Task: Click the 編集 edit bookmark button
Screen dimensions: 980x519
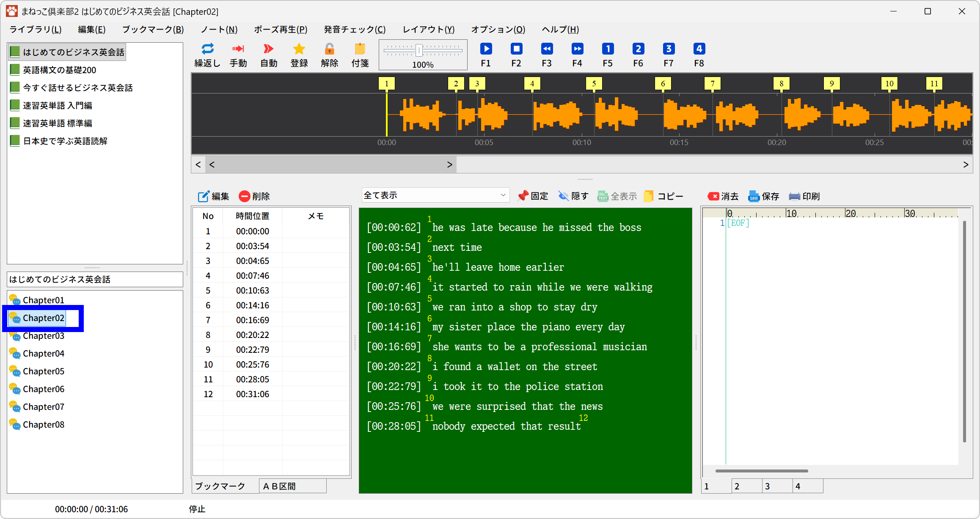Action: pyautogui.click(x=214, y=196)
